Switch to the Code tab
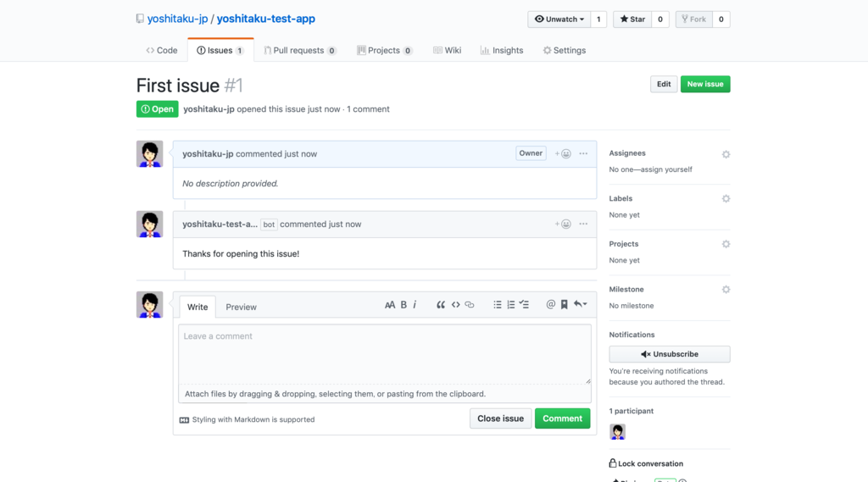 coord(162,50)
